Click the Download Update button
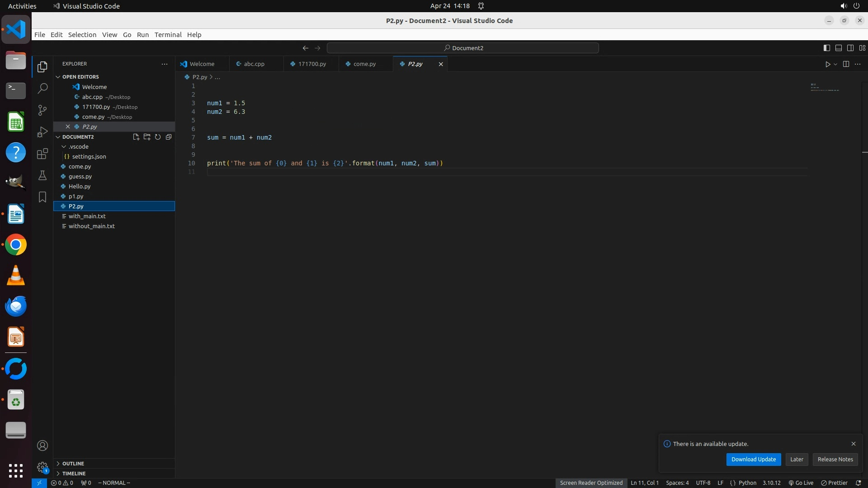This screenshot has height=488, width=868. point(753,460)
